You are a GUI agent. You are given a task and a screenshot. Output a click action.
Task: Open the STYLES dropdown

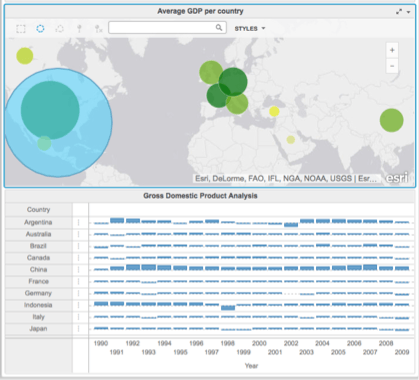coord(250,29)
